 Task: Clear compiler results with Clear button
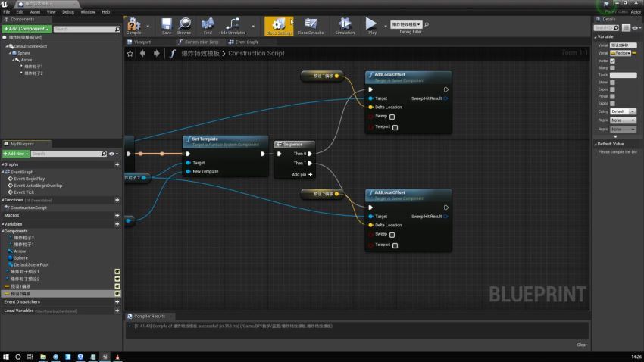(x=582, y=345)
